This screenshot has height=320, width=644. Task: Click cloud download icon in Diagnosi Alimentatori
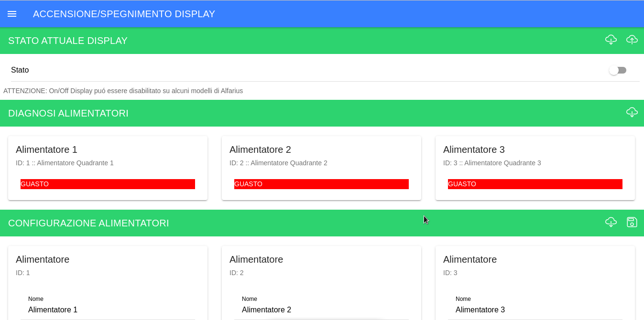tap(632, 112)
